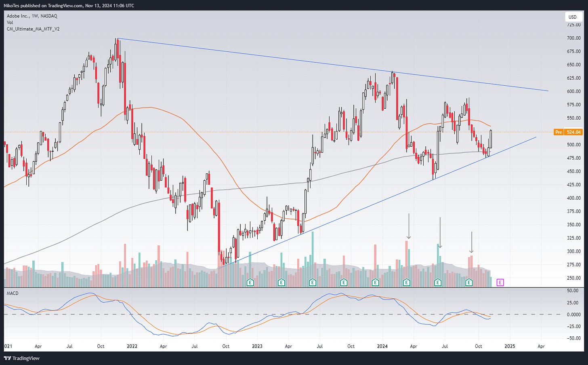588x365 pixels.
Task: Click the green earnings marker nearest the final Oct label
Action: [469, 283]
